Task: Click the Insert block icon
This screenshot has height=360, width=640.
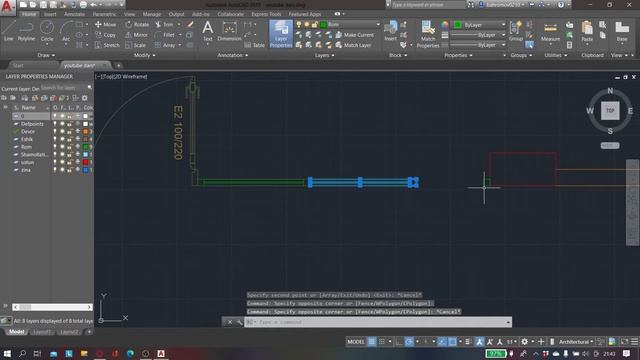Action: [391, 31]
